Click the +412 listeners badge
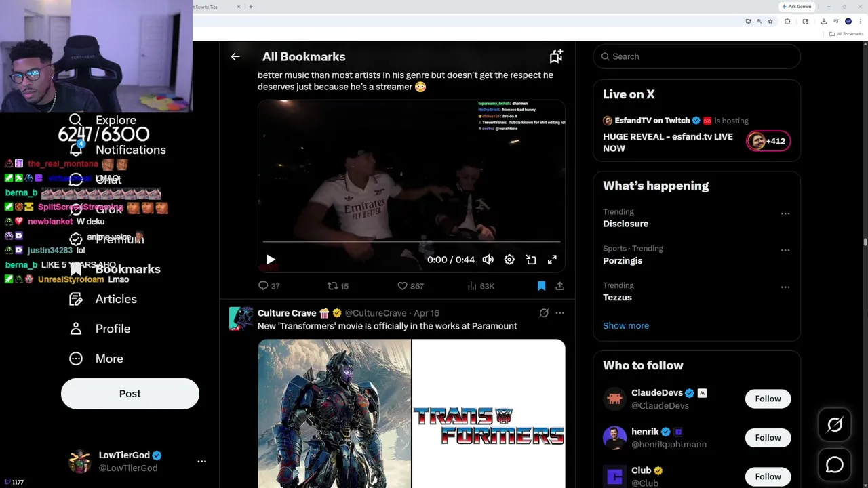The image size is (868, 488). pyautogui.click(x=768, y=141)
